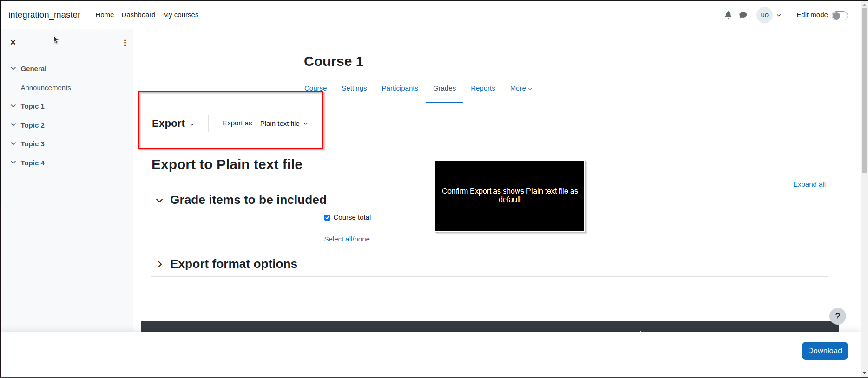Uncheck the Course total checkbox
The image size is (868, 378).
[x=327, y=217]
